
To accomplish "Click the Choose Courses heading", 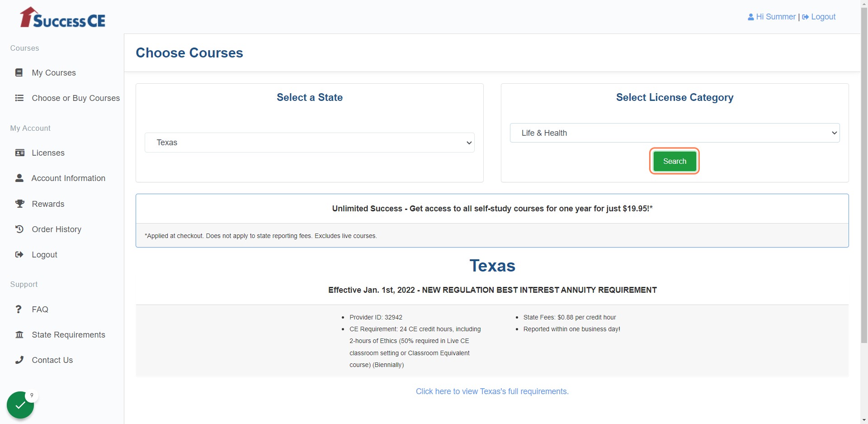I will pos(189,52).
